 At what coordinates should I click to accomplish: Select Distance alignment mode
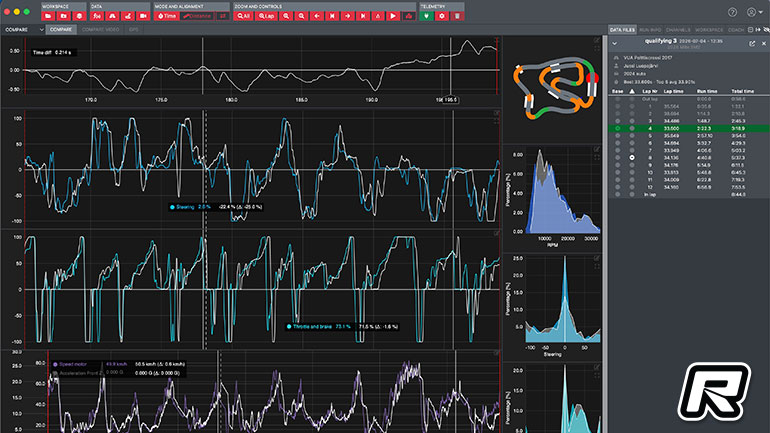(197, 16)
